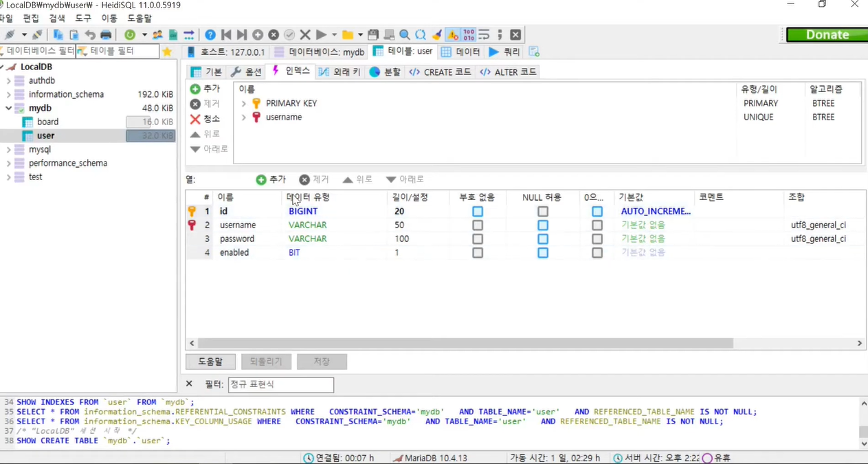This screenshot has width=868, height=464.
Task: Jump to first row icon
Action: 226,34
